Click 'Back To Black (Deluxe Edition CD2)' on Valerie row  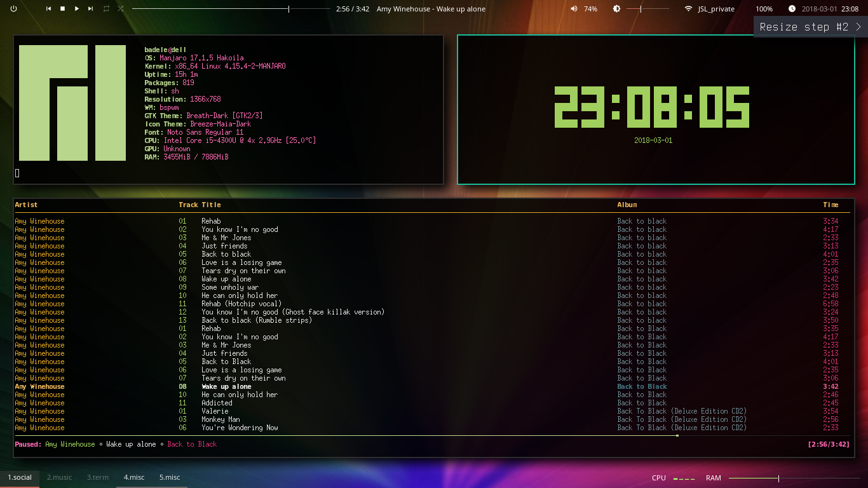click(x=682, y=411)
